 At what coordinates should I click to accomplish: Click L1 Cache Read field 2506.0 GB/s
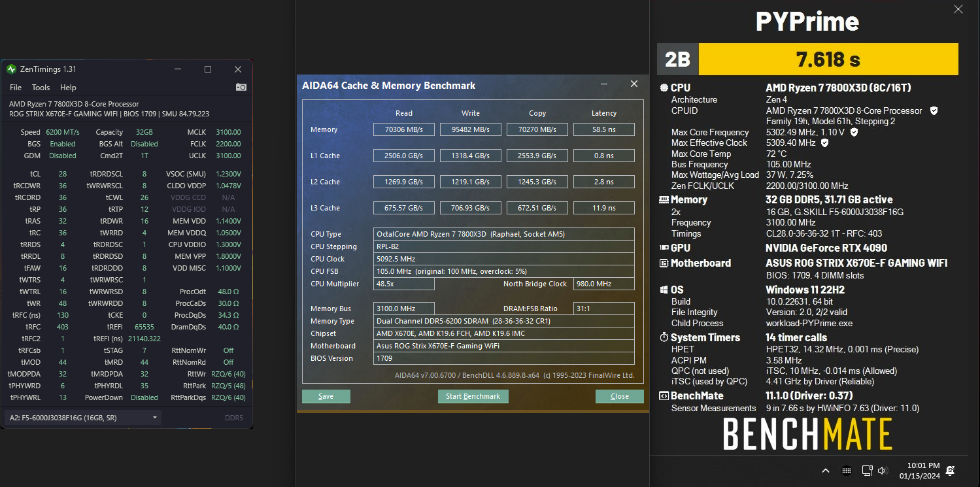point(404,156)
